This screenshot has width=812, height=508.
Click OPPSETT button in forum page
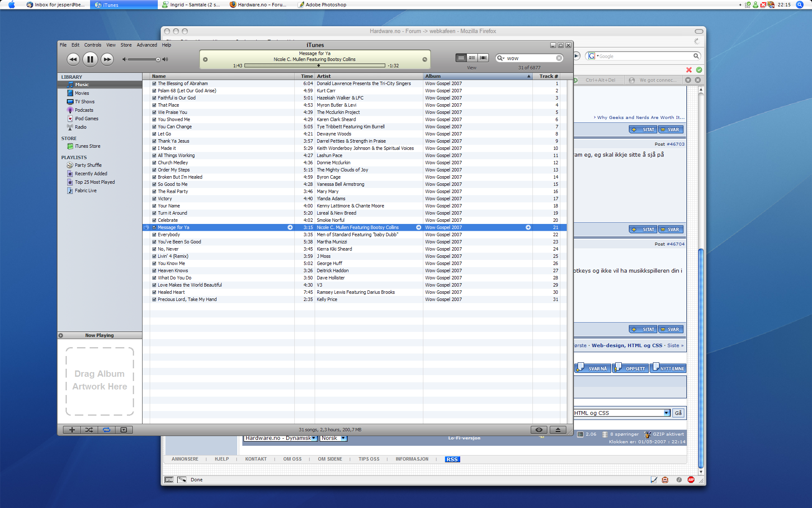pyautogui.click(x=630, y=368)
